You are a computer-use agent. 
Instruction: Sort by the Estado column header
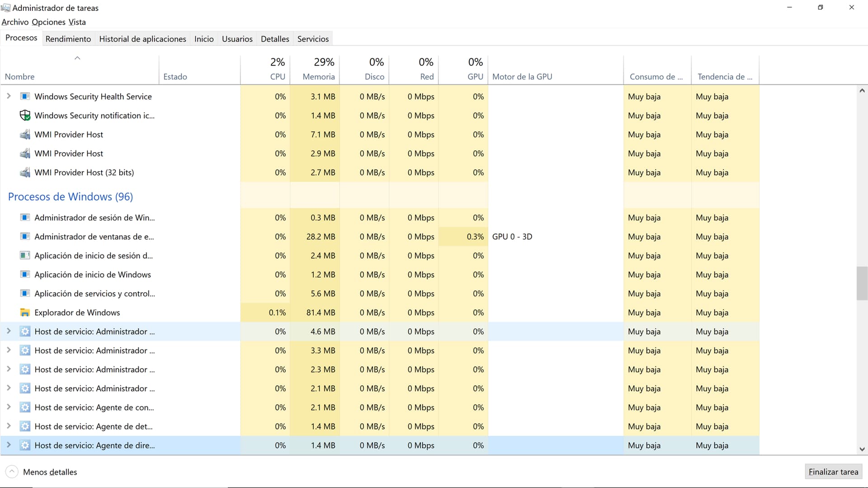199,70
